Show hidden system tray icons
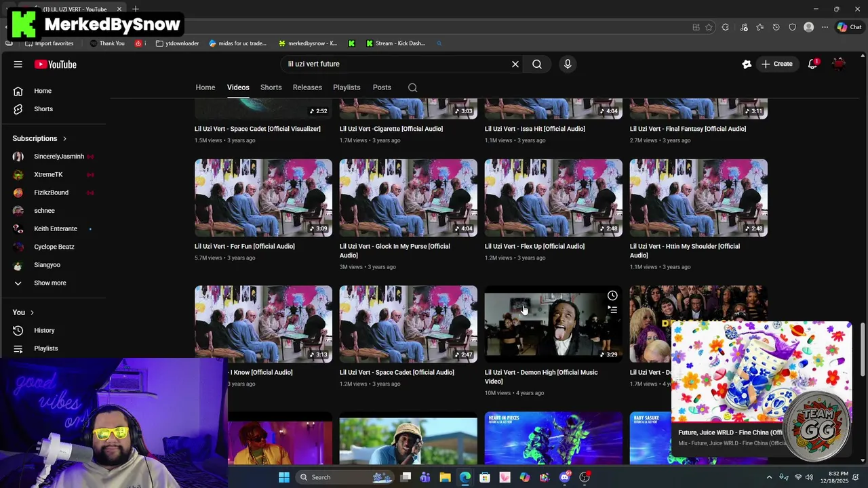Image resolution: width=868 pixels, height=488 pixels. pos(769,477)
